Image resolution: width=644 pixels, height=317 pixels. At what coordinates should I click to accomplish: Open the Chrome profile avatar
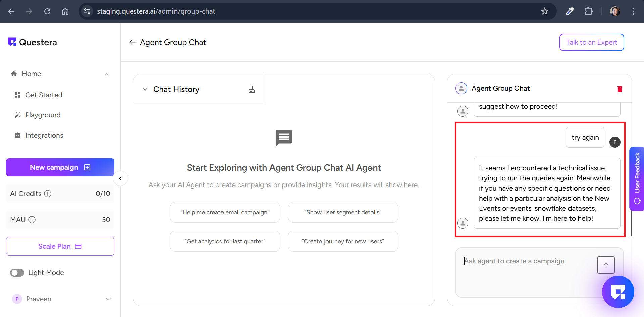click(615, 11)
